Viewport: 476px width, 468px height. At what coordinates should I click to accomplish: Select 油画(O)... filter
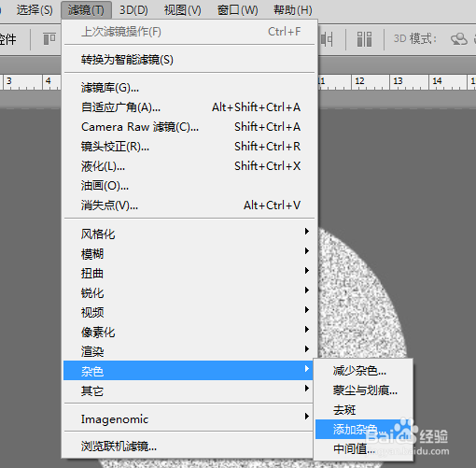coord(189,186)
